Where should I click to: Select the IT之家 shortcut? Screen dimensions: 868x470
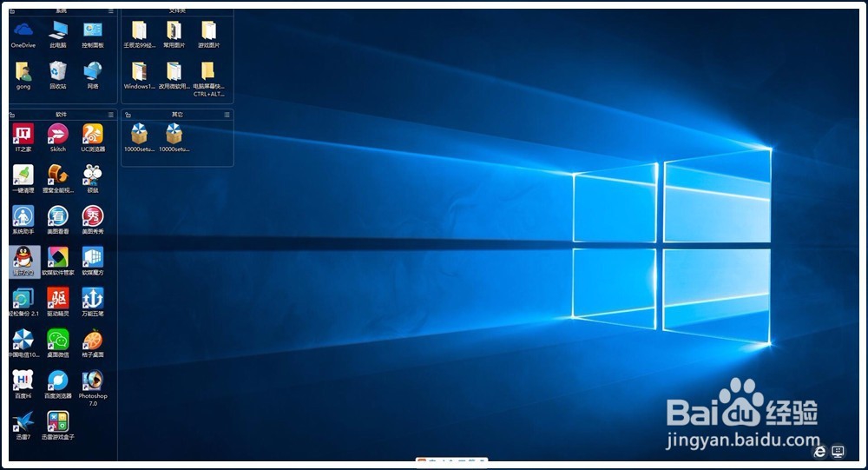(23, 138)
